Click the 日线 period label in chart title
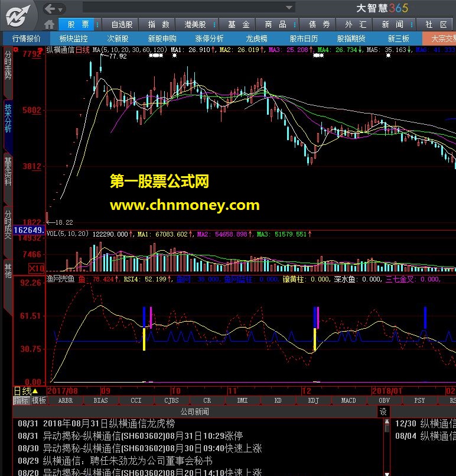Viewport: 456px width, 476px height. [x=83, y=50]
